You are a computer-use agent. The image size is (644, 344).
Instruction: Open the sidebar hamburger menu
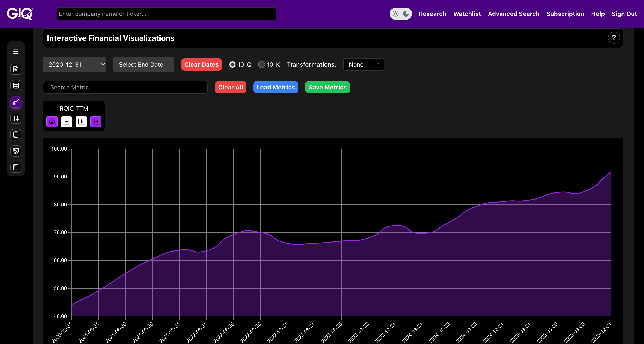(16, 52)
